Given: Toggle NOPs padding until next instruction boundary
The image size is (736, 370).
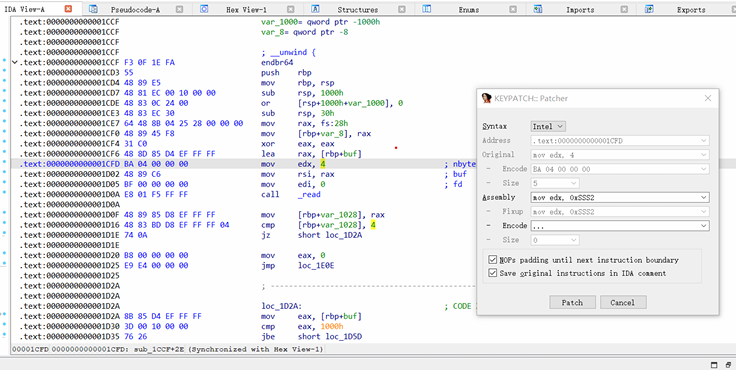Looking at the screenshot, I should (x=492, y=260).
